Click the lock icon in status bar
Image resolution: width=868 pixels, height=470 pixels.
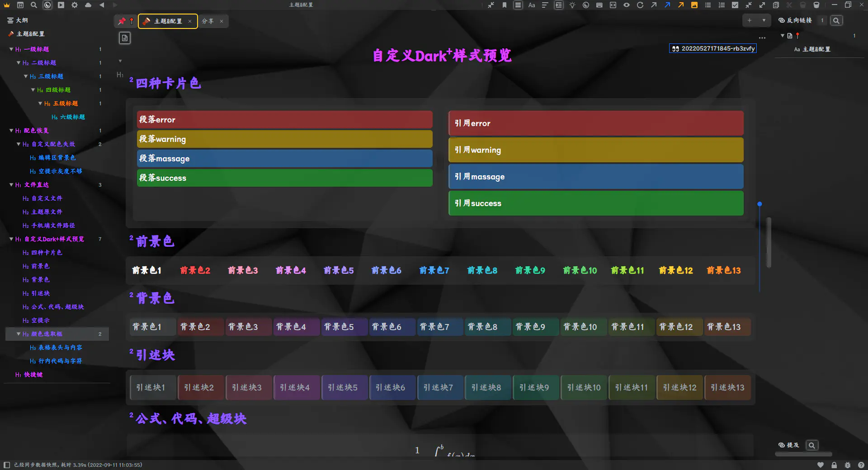tap(834, 465)
